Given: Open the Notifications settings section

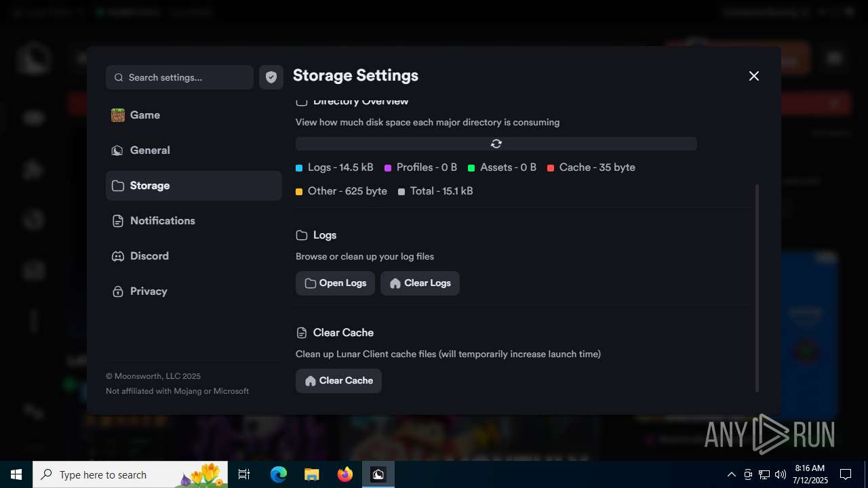Looking at the screenshot, I should tap(193, 221).
